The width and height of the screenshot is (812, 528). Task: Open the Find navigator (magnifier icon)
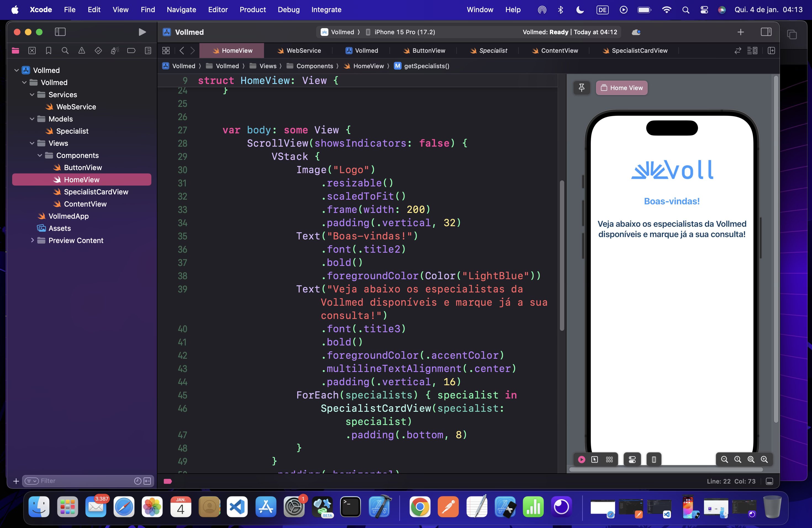pyautogui.click(x=65, y=51)
